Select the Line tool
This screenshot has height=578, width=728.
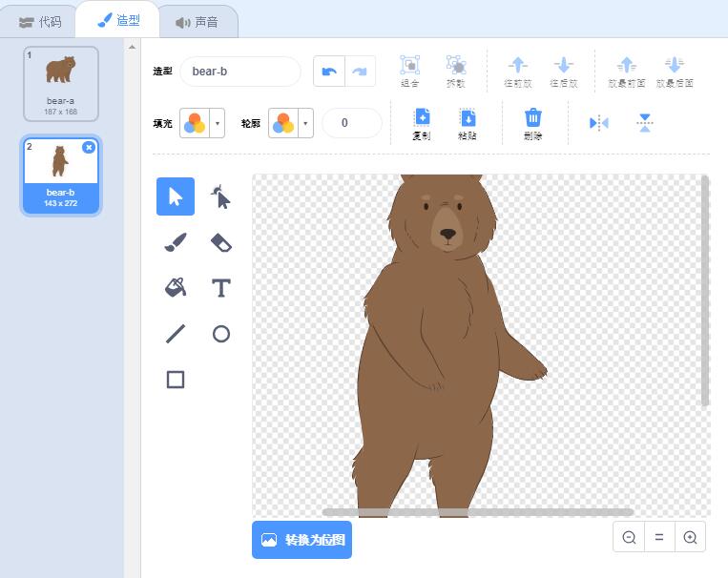coord(176,334)
